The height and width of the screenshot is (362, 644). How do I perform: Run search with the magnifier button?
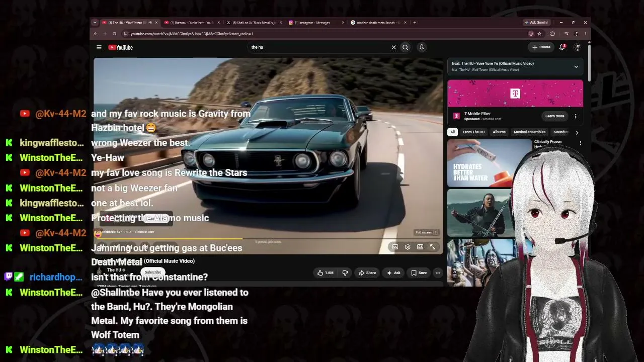click(405, 47)
